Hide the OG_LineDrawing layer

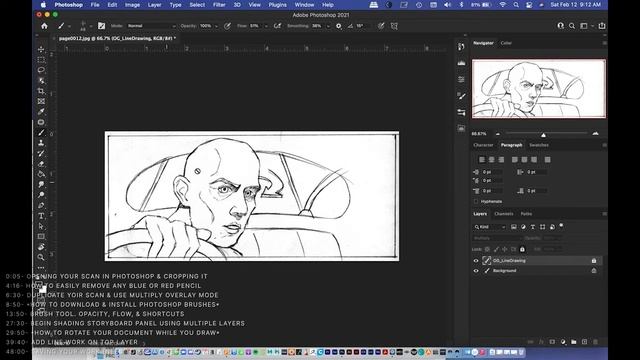tap(476, 260)
